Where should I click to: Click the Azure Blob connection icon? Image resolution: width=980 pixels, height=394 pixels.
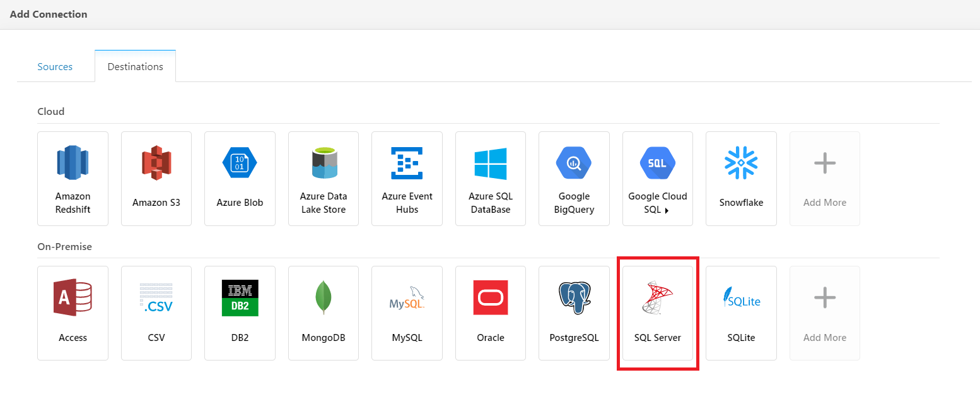(240, 163)
